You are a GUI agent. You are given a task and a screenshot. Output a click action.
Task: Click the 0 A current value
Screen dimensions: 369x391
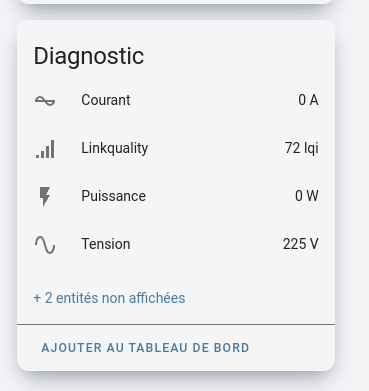point(308,100)
